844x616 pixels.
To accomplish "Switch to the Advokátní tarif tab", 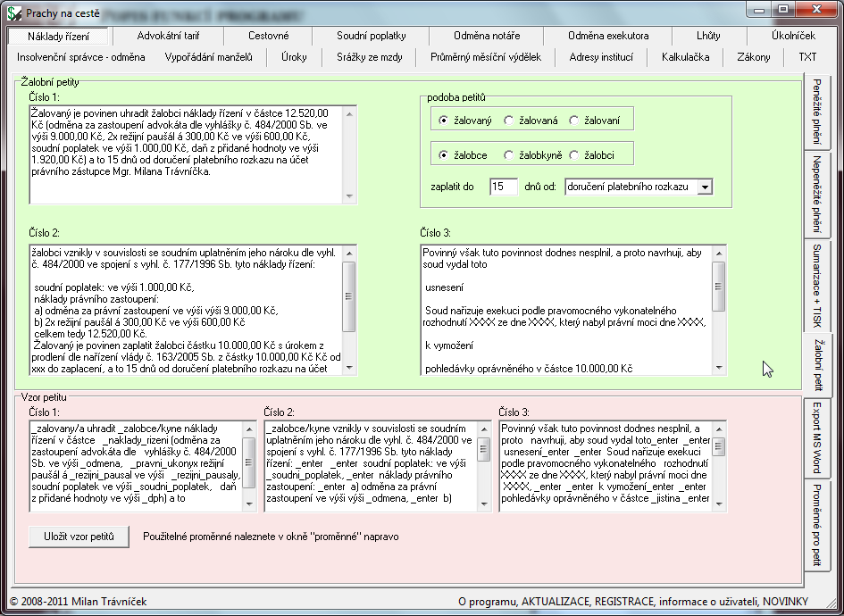I will click(x=168, y=36).
